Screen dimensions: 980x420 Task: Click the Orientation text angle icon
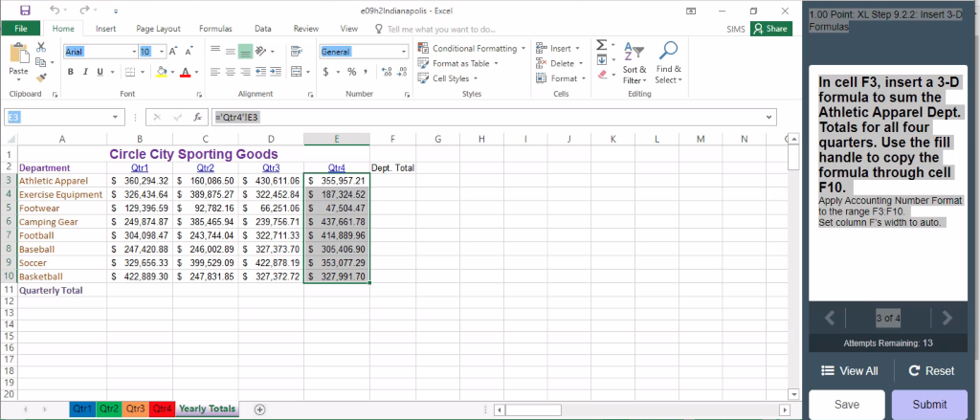tap(260, 52)
